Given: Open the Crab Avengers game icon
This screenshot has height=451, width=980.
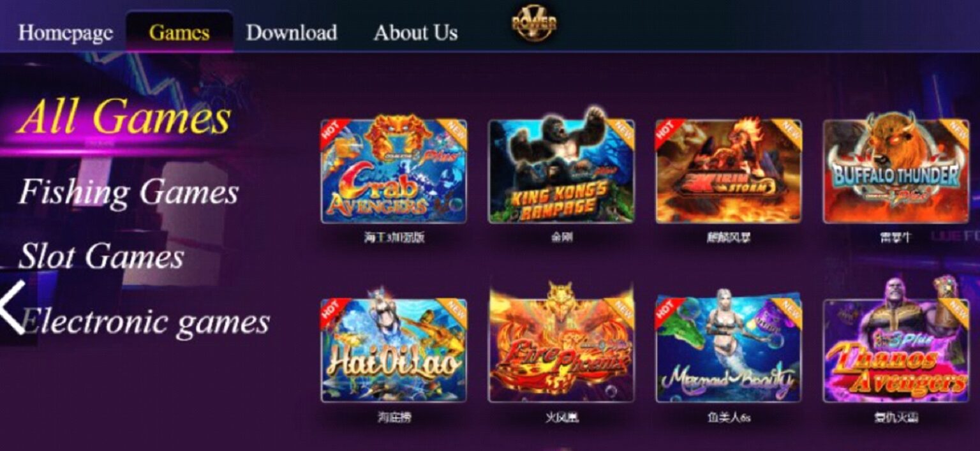Looking at the screenshot, I should click(x=394, y=170).
